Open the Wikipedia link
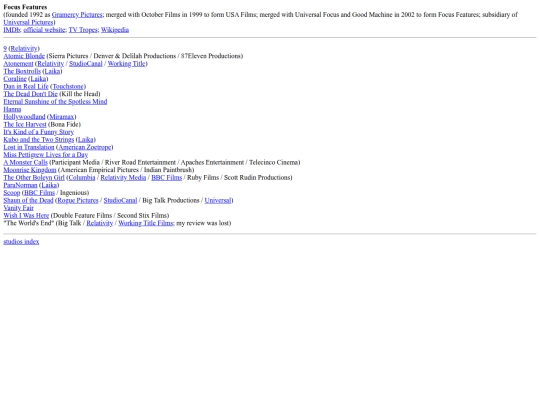This screenshot has height=405, width=540. (x=115, y=30)
